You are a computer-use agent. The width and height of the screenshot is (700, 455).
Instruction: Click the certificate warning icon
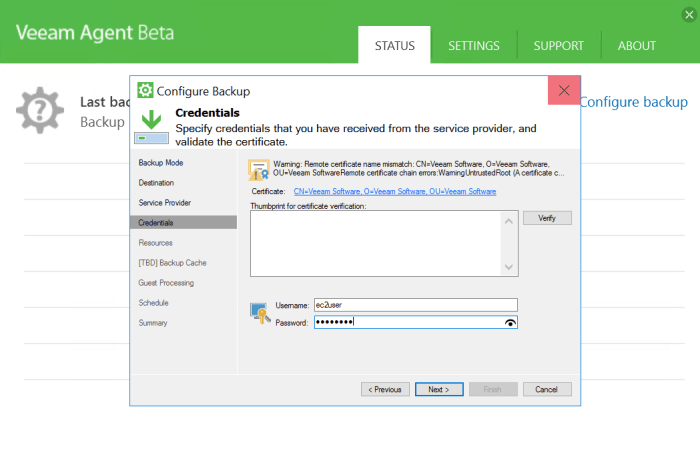click(x=258, y=170)
